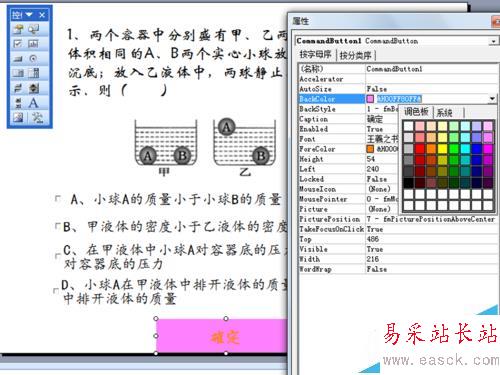This screenshot has width=500, height=375.
Task: Click the Width value 216
Action: click(x=373, y=259)
